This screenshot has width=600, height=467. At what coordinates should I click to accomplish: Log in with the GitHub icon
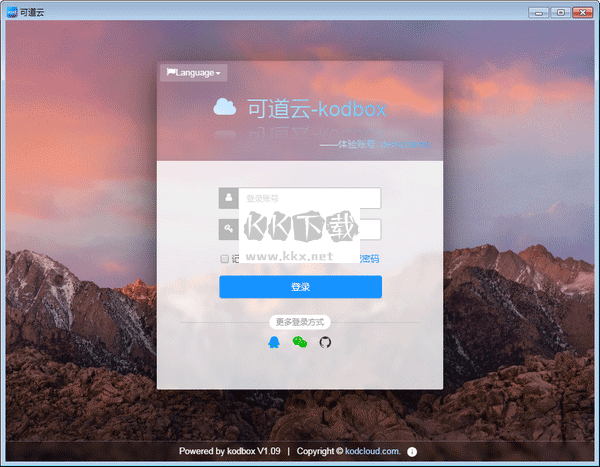click(325, 342)
